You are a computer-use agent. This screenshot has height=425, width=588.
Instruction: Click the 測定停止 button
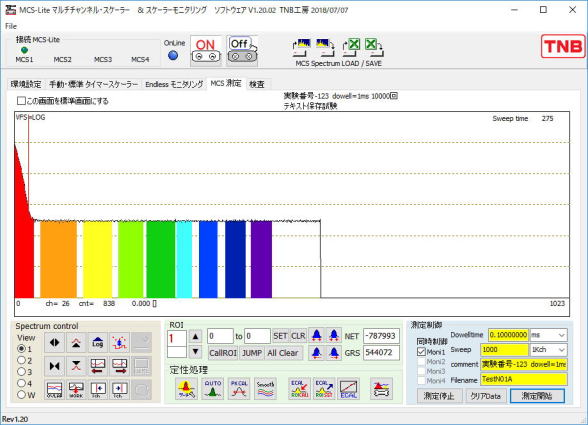point(439,396)
